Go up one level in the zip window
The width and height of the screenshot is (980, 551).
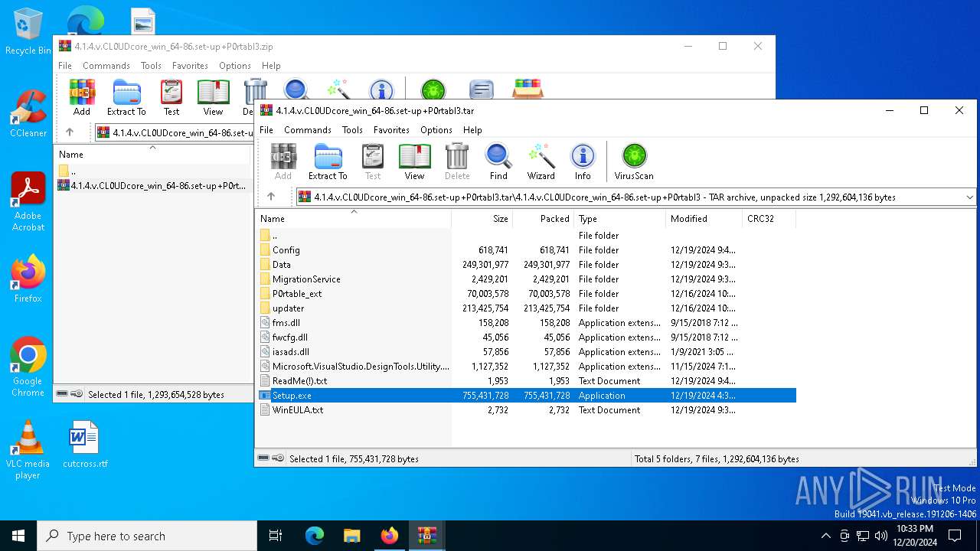(70, 132)
